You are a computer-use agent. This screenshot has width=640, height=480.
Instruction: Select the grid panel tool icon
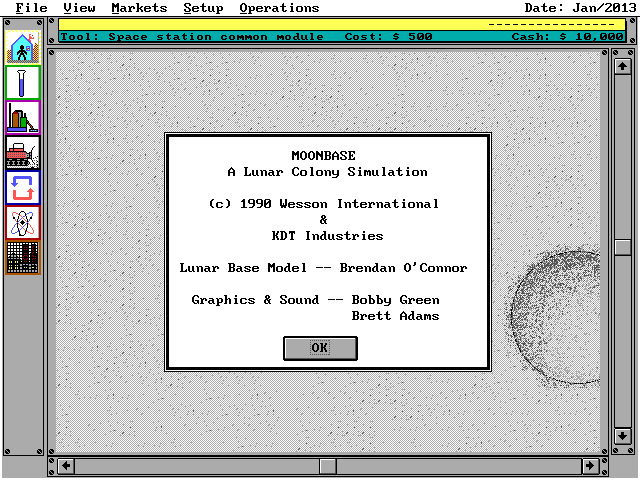23,258
